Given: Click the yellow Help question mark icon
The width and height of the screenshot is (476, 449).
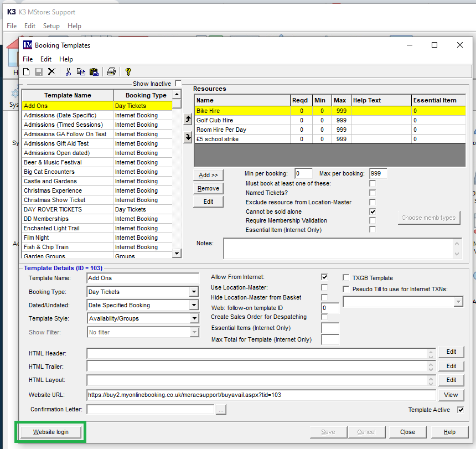Looking at the screenshot, I should click(x=128, y=72).
